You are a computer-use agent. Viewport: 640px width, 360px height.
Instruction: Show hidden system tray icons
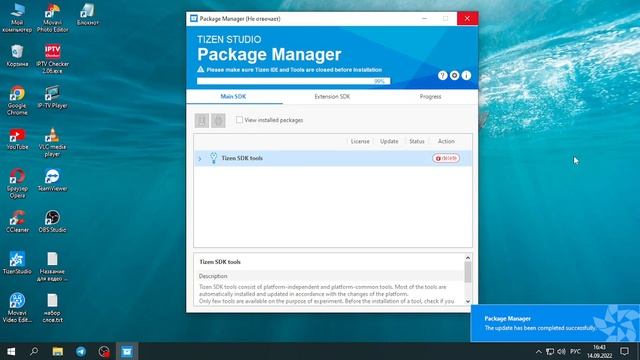pos(538,351)
